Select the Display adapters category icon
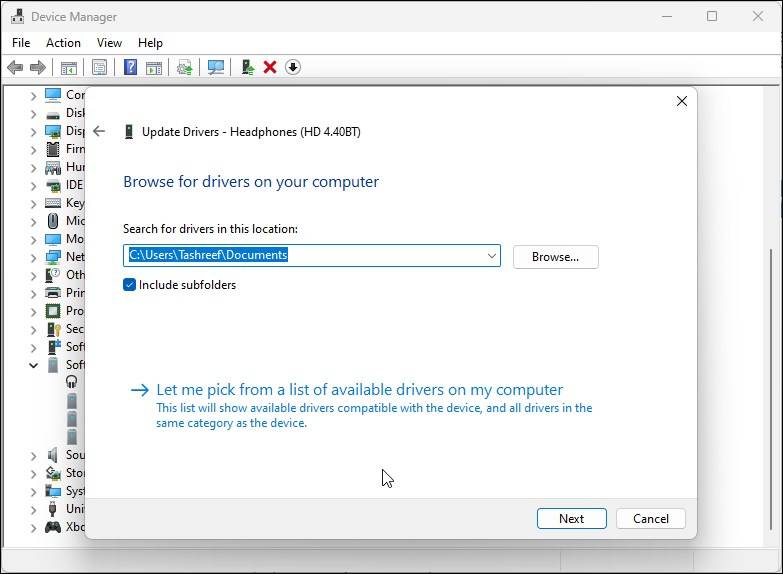The height and width of the screenshot is (574, 783). pos(53,131)
